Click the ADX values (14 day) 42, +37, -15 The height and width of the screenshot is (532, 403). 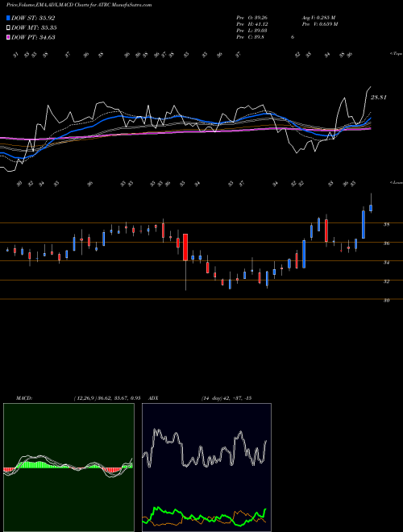pos(226,398)
